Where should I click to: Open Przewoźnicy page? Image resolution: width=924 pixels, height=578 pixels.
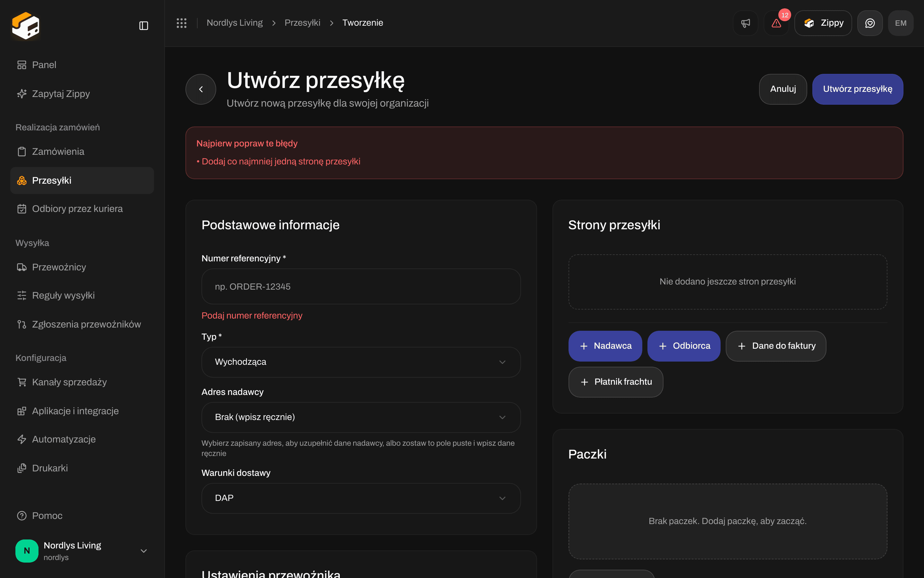[82, 267]
